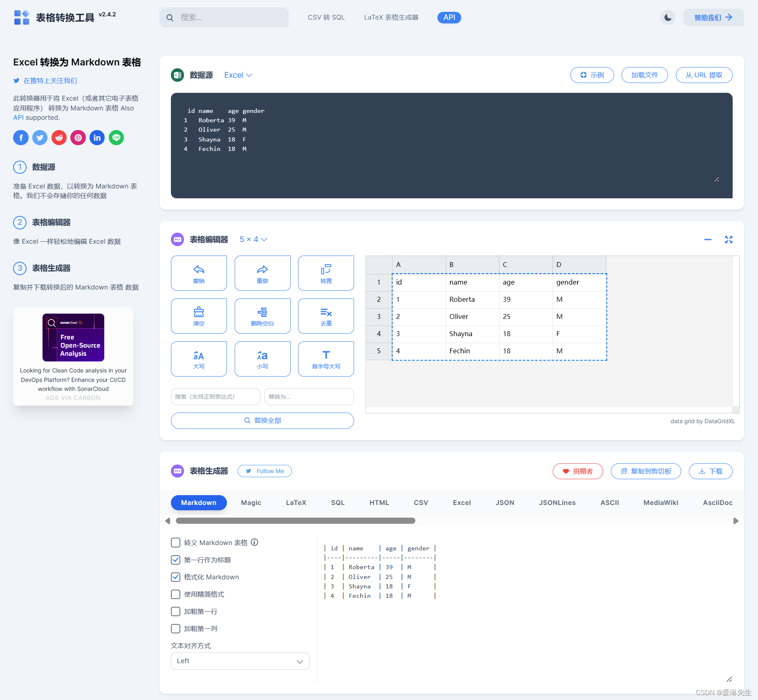Click the Undo (撤销) tool icon
Viewport: 758px width, 700px height.
pos(199,269)
